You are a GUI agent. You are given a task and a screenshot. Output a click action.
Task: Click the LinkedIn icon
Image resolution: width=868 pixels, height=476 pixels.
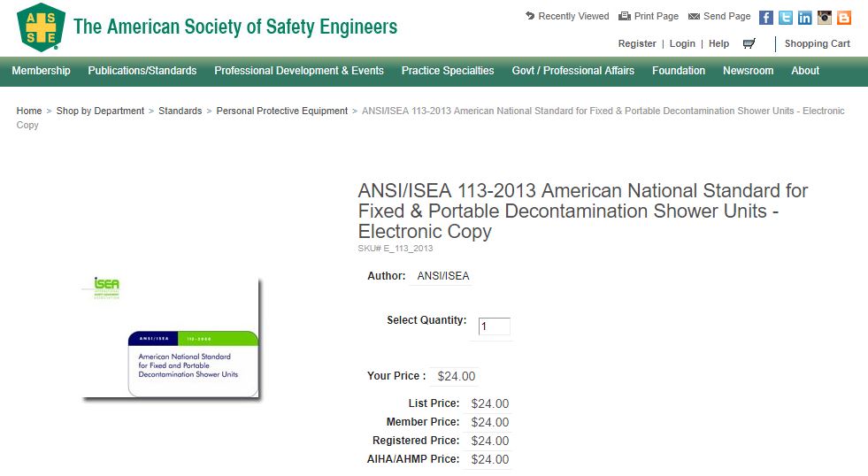[805, 18]
